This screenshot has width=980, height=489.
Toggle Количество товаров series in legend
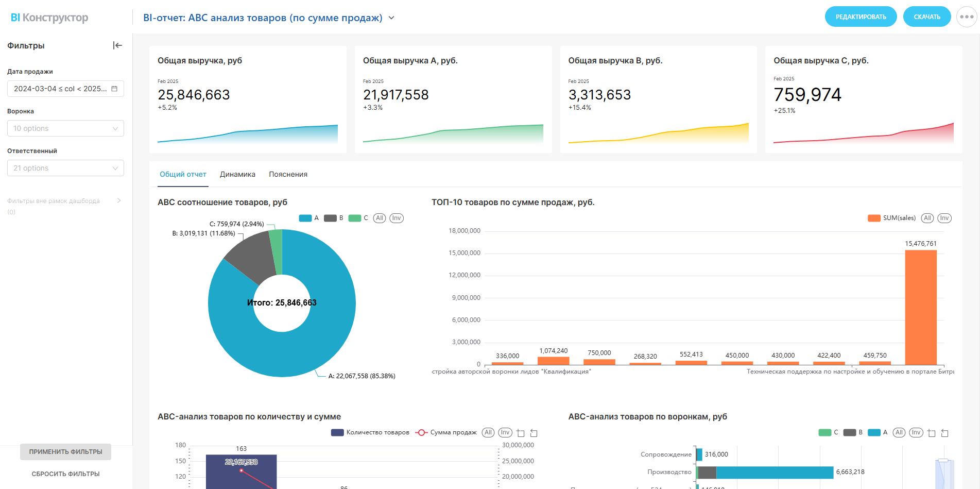(370, 432)
